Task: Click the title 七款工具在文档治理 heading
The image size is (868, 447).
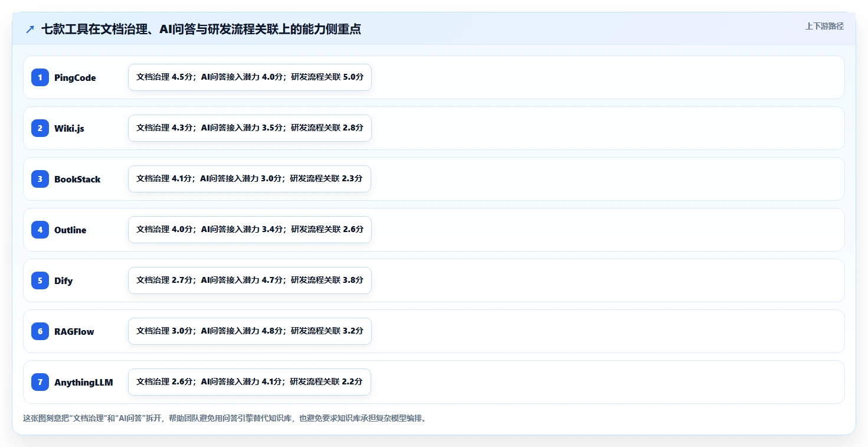Action: [x=201, y=30]
